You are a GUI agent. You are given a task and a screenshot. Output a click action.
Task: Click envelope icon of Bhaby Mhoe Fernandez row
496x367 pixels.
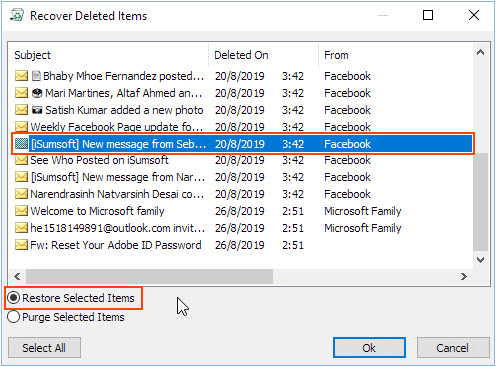coord(22,76)
